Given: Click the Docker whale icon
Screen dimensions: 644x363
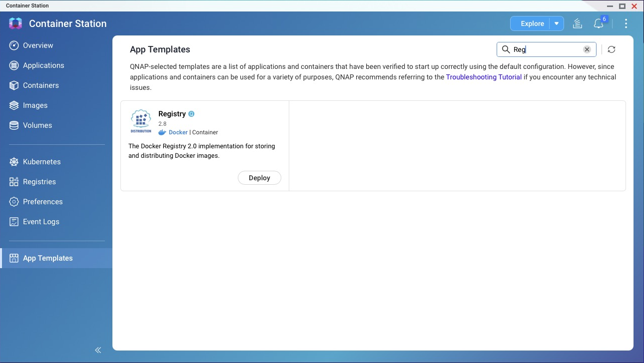Looking at the screenshot, I should point(162,132).
